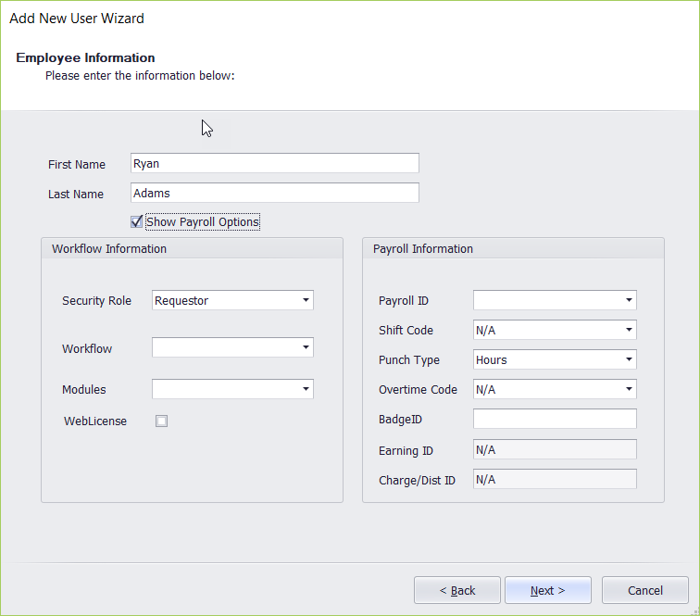The image size is (700, 616).
Task: Cancel the Add New User Wizard
Action: [644, 590]
